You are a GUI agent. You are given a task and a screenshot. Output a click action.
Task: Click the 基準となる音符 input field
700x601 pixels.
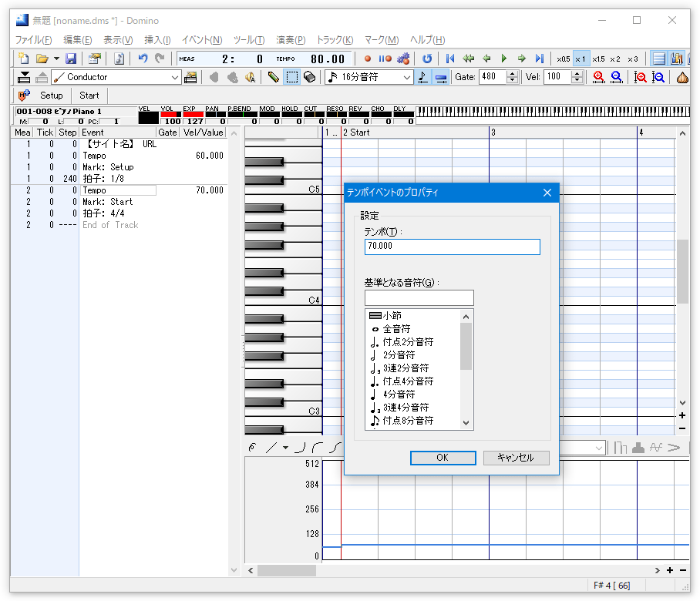[x=419, y=297]
